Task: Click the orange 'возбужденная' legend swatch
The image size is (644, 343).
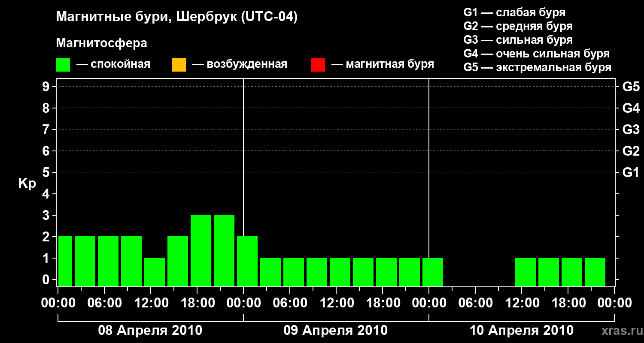Action: click(x=179, y=65)
